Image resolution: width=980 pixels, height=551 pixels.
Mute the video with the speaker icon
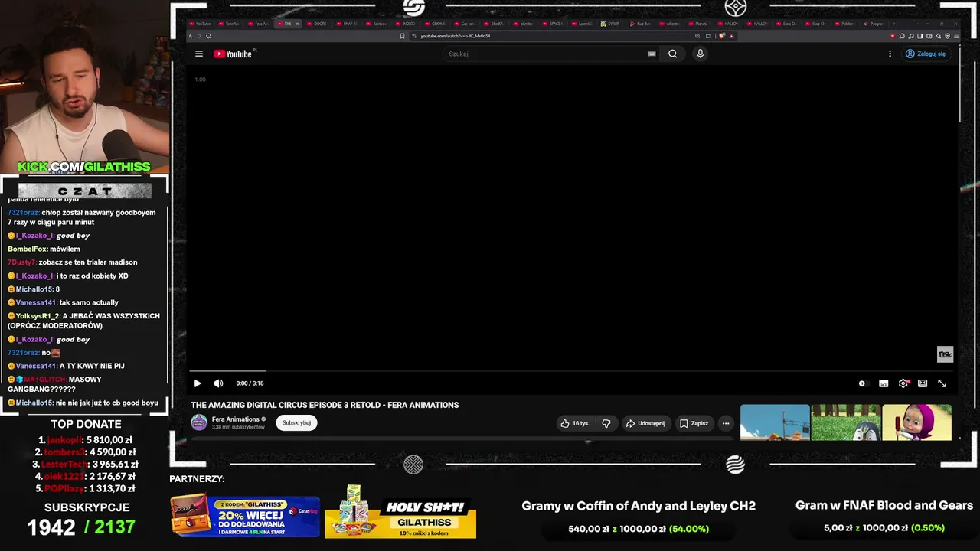coord(218,383)
